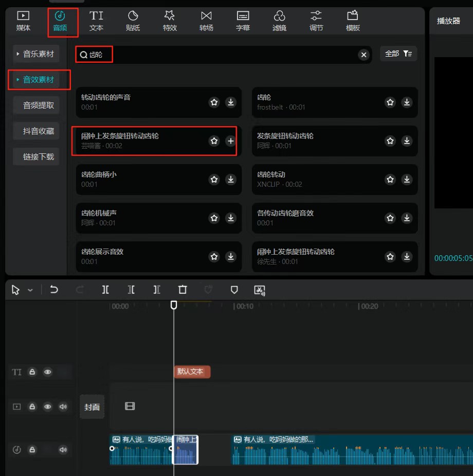
Task: Select the 默认文本 text clip on timeline
Action: click(x=192, y=372)
